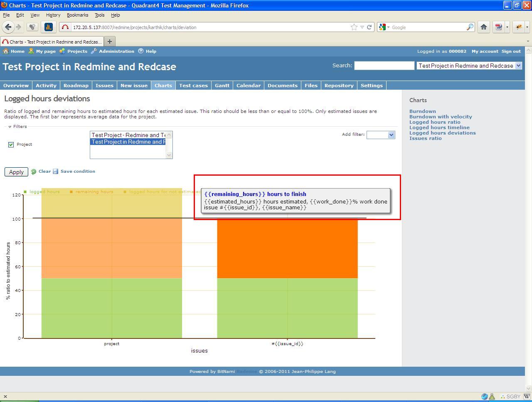
Task: Open Issues ratio chart link
Action: tap(426, 138)
